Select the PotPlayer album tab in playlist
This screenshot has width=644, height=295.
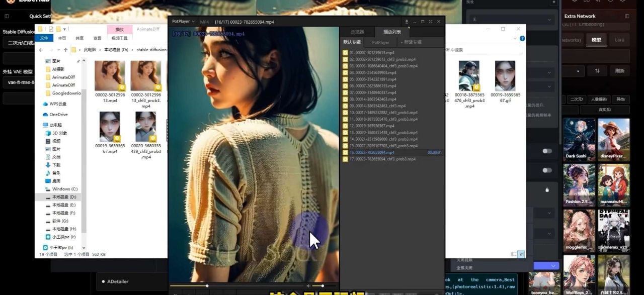tap(380, 42)
